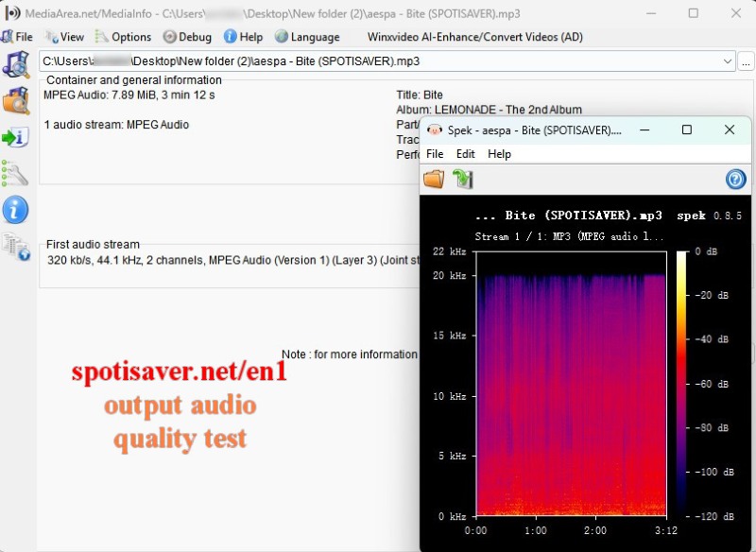Maximize the Spek window
This screenshot has width=756, height=552.
click(687, 129)
